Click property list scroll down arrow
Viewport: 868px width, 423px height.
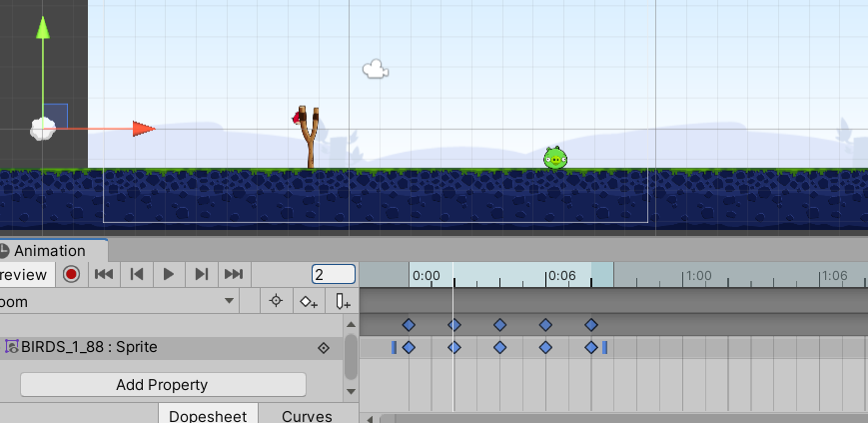pyautogui.click(x=351, y=391)
